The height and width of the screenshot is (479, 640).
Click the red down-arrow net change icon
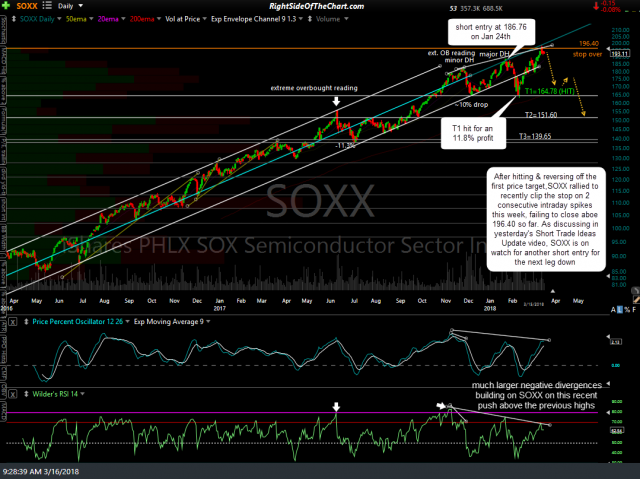(x=596, y=6)
